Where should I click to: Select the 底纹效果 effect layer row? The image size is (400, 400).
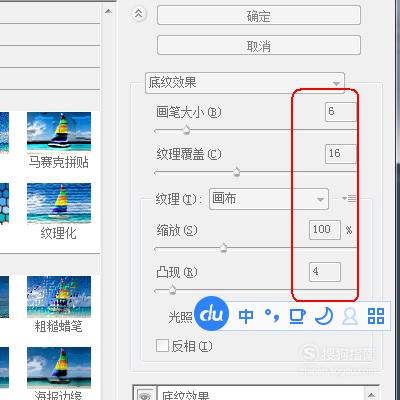click(260, 394)
